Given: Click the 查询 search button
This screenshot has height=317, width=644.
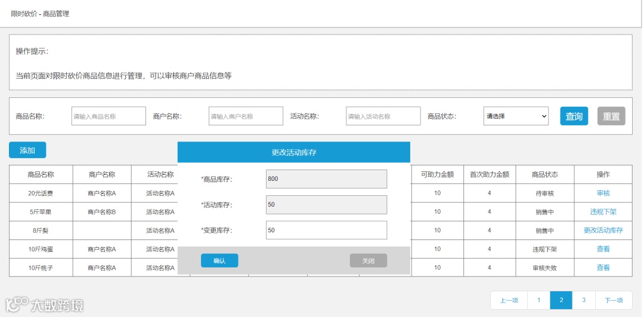Looking at the screenshot, I should (x=574, y=116).
